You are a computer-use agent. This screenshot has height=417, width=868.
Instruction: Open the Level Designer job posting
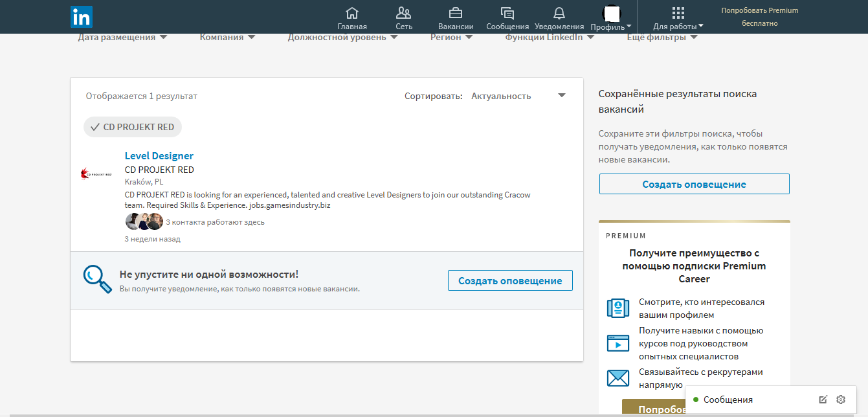[x=159, y=155]
